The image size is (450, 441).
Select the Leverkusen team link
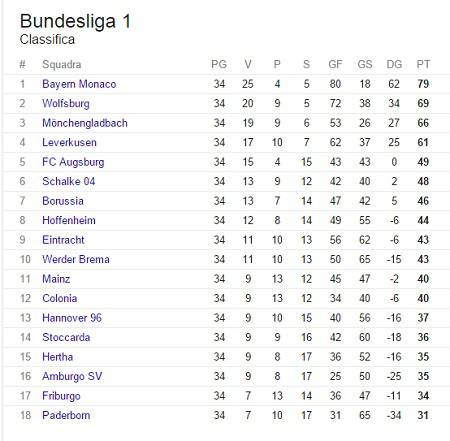[x=69, y=143]
